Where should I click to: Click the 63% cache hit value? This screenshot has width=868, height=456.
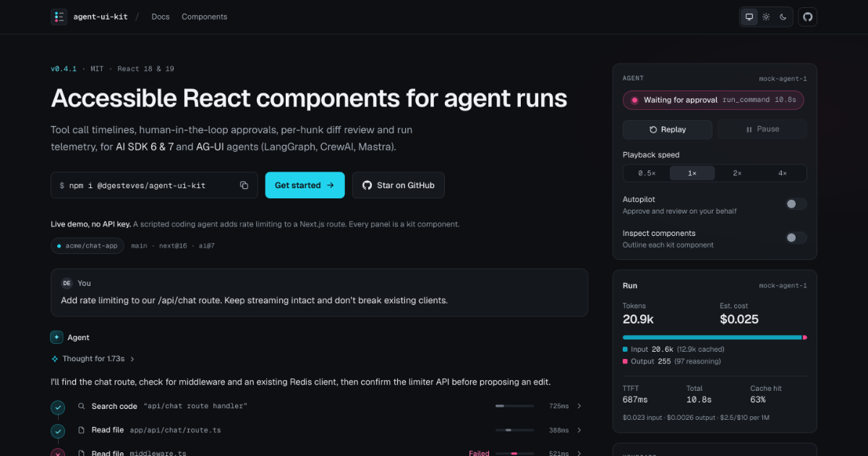[758, 400]
